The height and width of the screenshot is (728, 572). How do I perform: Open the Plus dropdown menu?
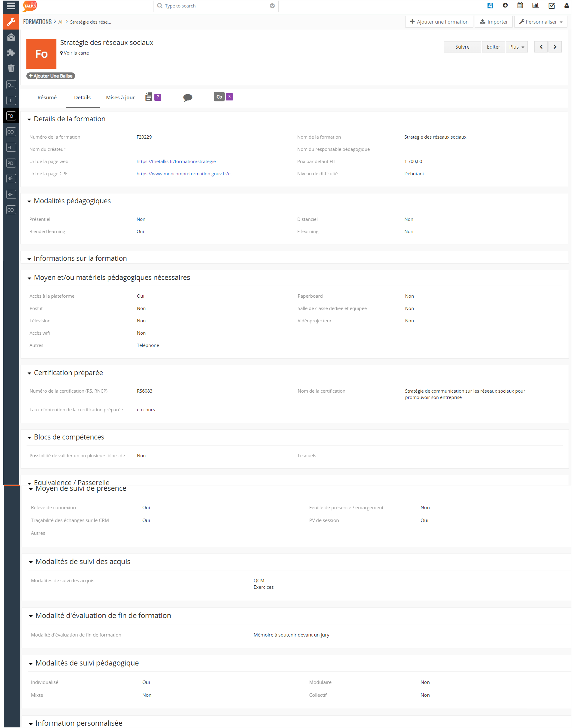tap(517, 47)
